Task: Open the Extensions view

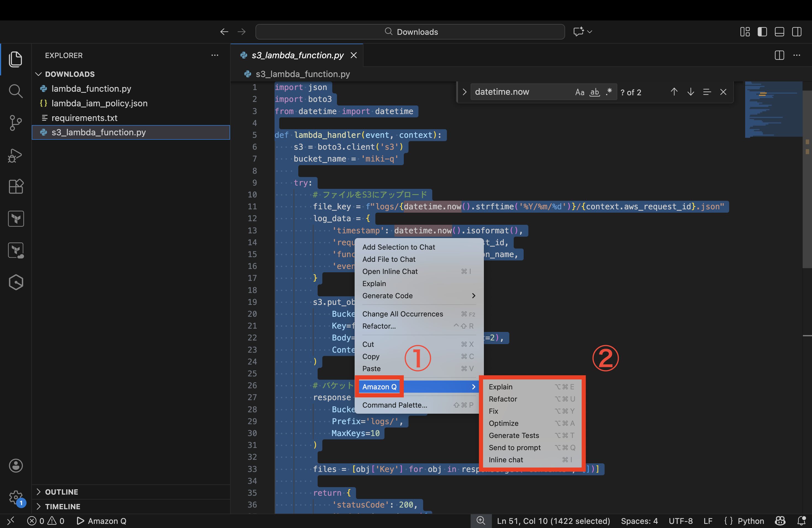Action: (x=15, y=187)
